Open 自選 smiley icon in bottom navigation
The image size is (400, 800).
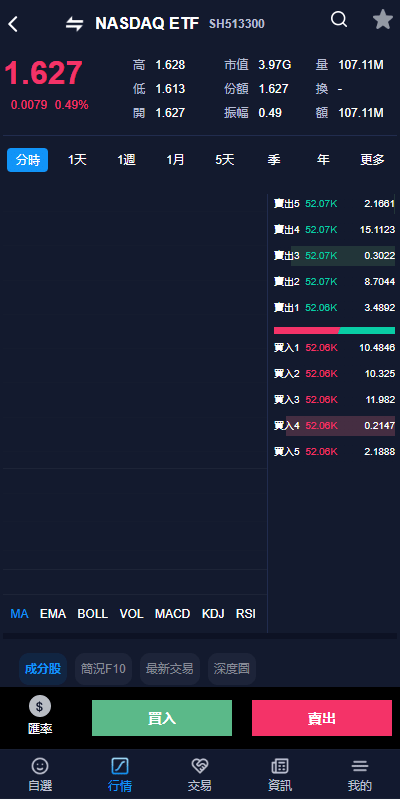tap(40, 766)
